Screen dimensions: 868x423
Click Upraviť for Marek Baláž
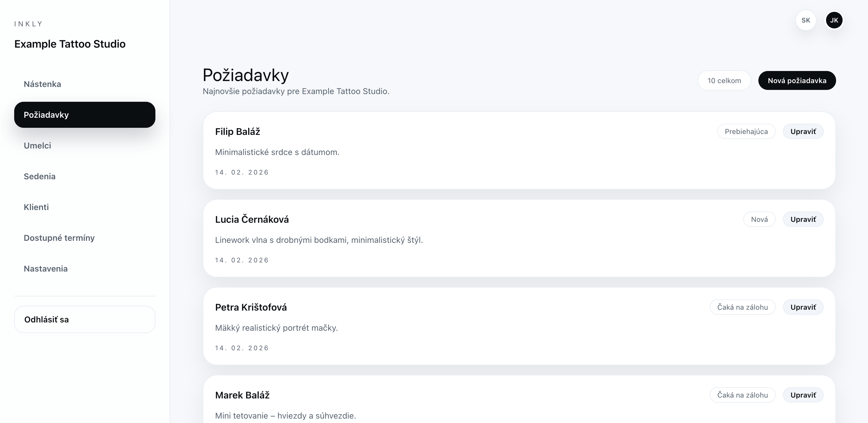[803, 395]
